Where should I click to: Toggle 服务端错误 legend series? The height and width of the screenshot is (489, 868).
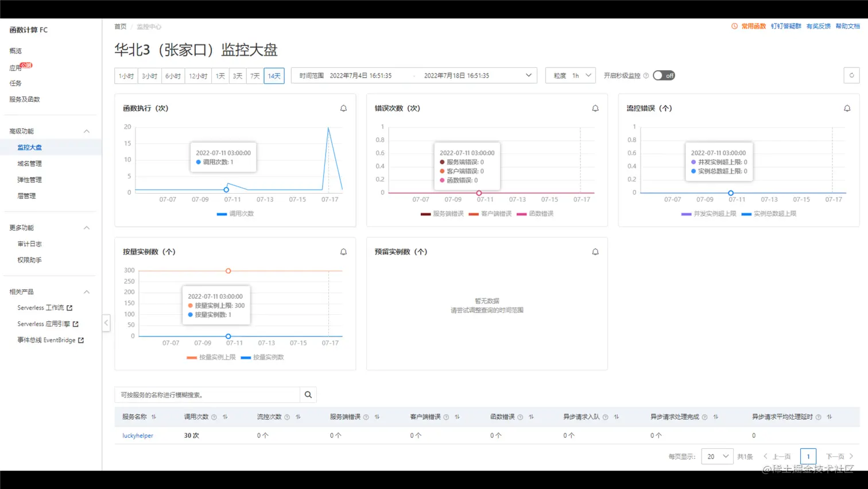pyautogui.click(x=442, y=214)
